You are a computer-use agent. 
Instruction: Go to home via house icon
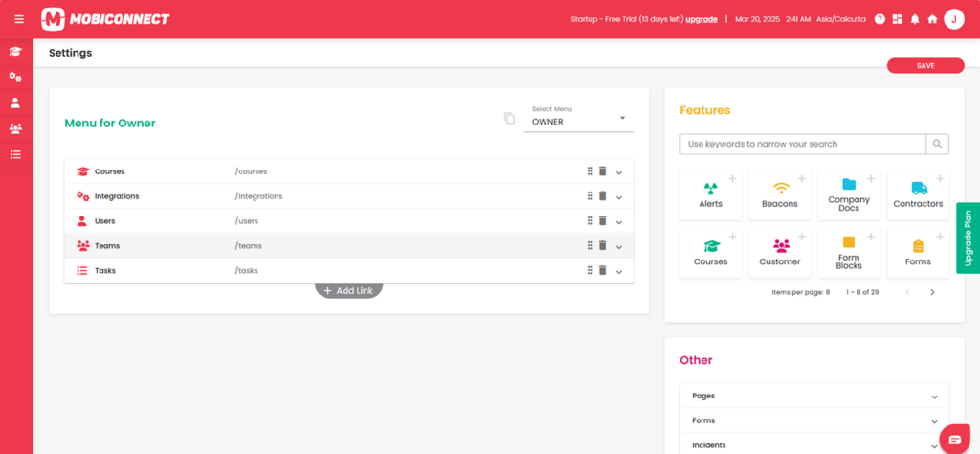coord(932,19)
